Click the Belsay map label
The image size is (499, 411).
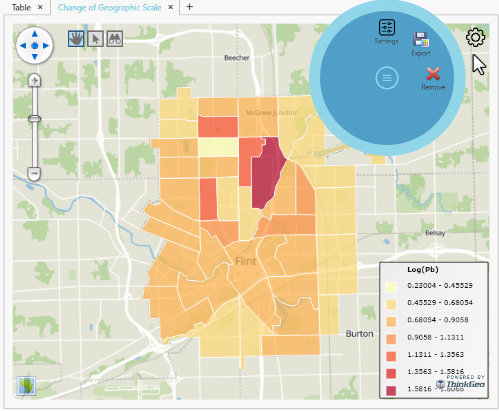[435, 233]
